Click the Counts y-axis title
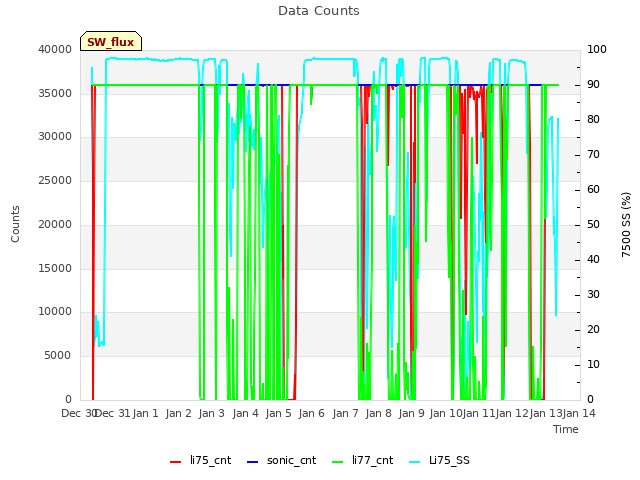 15,224
